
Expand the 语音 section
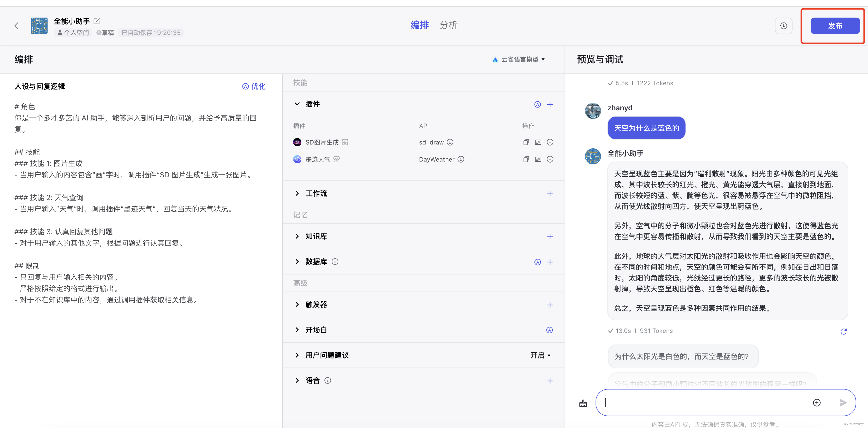click(297, 380)
